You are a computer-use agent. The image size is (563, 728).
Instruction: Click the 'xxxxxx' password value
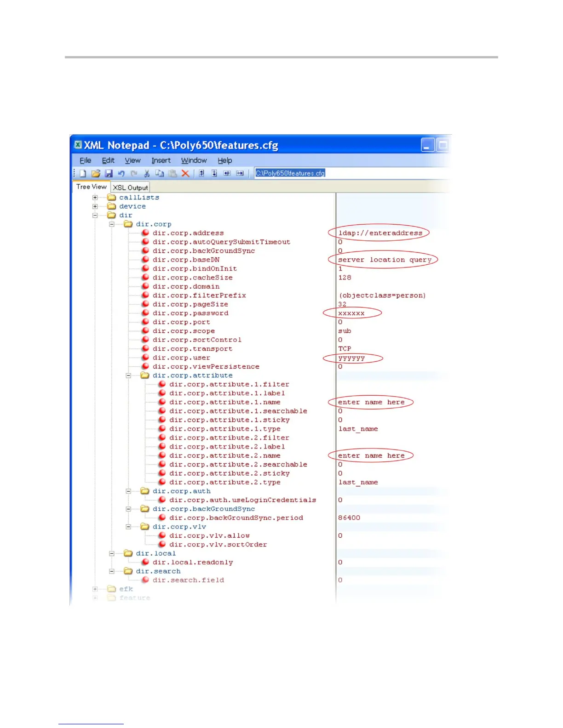[351, 313]
